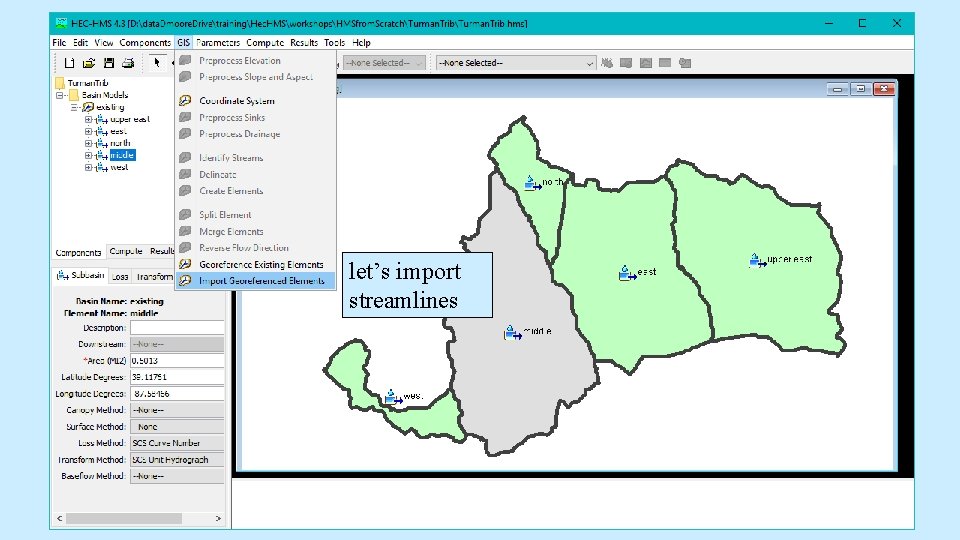Switch to the Compute tab
Viewport: 960px width, 540px height.
(x=126, y=251)
